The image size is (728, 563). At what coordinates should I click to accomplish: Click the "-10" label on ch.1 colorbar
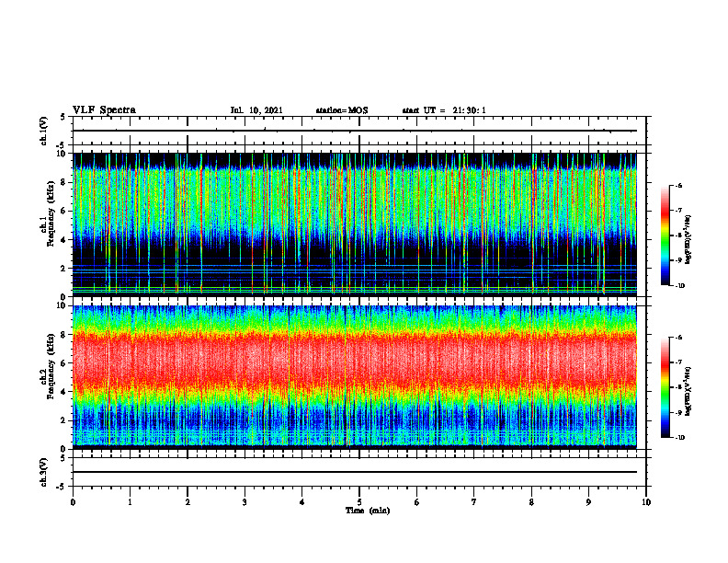point(680,286)
